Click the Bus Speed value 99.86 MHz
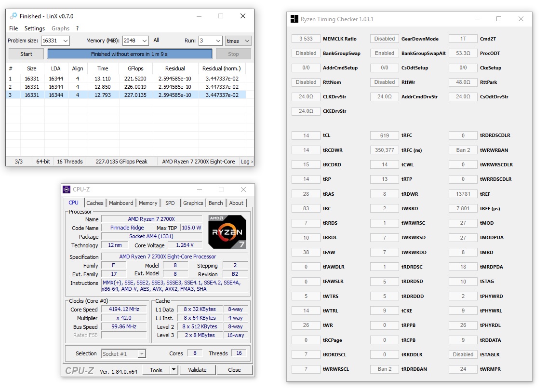Screen dimensions: 548x392 (124, 326)
